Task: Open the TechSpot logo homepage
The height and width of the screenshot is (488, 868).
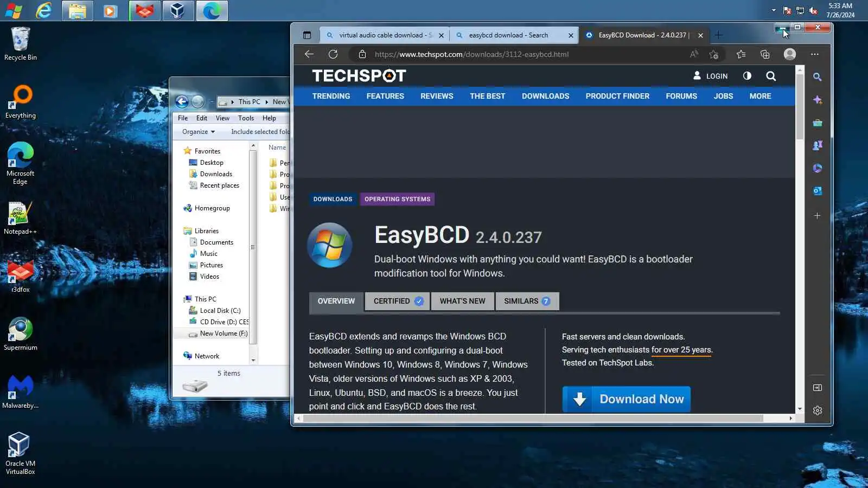Action: [359, 76]
